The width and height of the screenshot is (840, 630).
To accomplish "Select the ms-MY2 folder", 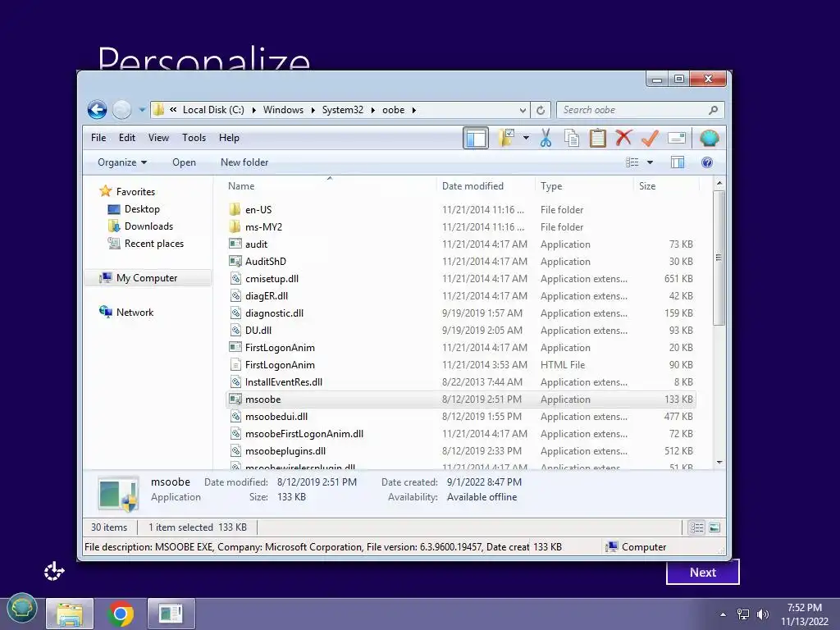I will coord(461,226).
